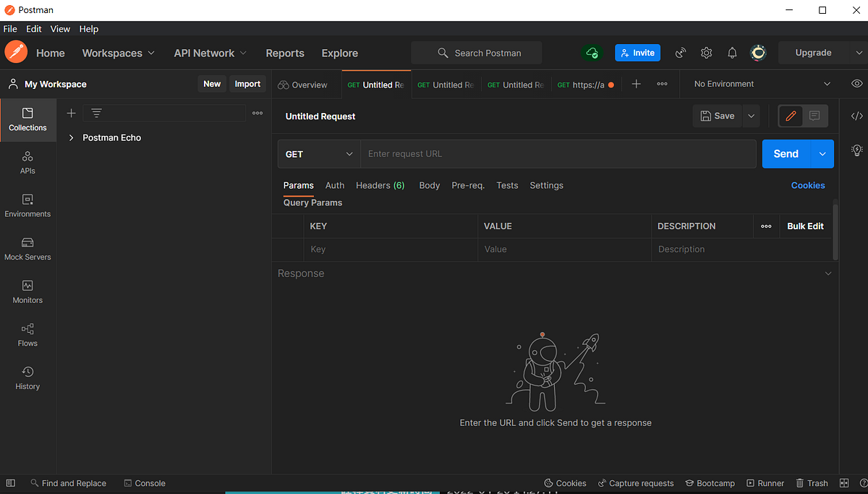The image size is (868, 494).
Task: Open Postman settings gear
Action: [x=706, y=53]
